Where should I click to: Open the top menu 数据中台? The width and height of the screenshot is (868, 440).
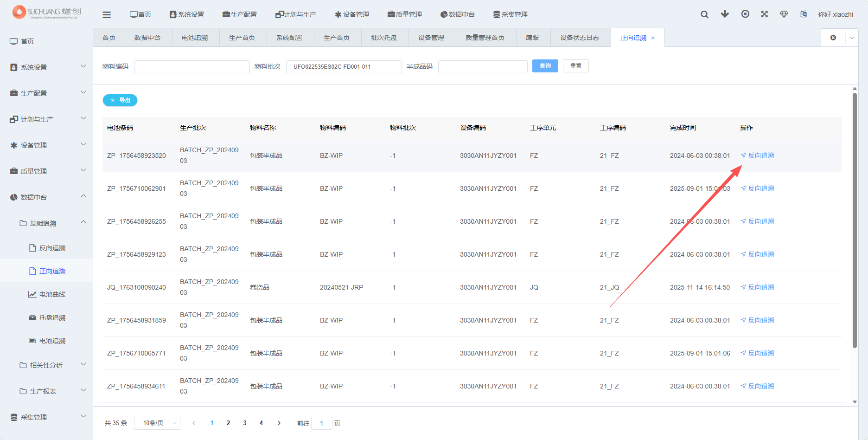tap(458, 14)
